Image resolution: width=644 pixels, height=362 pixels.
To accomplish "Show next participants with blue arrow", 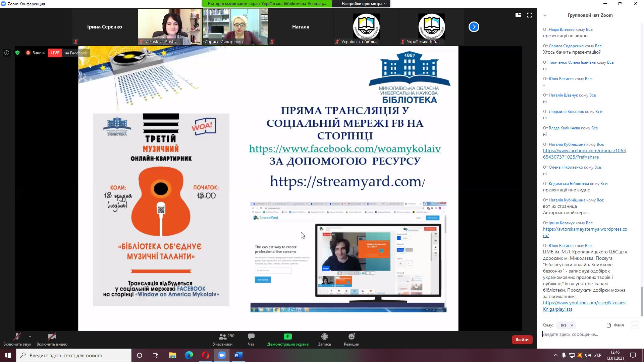I will click(x=474, y=27).
